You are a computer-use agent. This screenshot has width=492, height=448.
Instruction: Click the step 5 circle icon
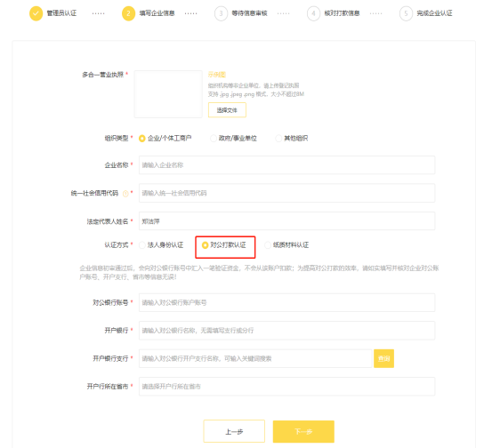point(406,13)
